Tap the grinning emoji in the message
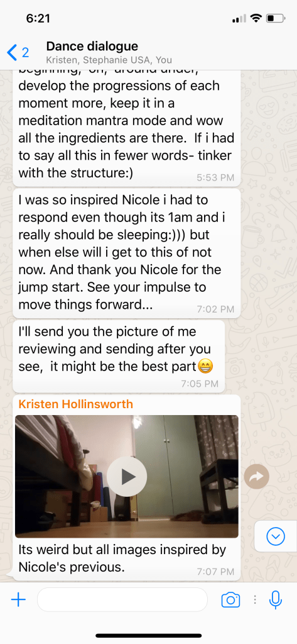The image size is (297, 644). (x=205, y=366)
